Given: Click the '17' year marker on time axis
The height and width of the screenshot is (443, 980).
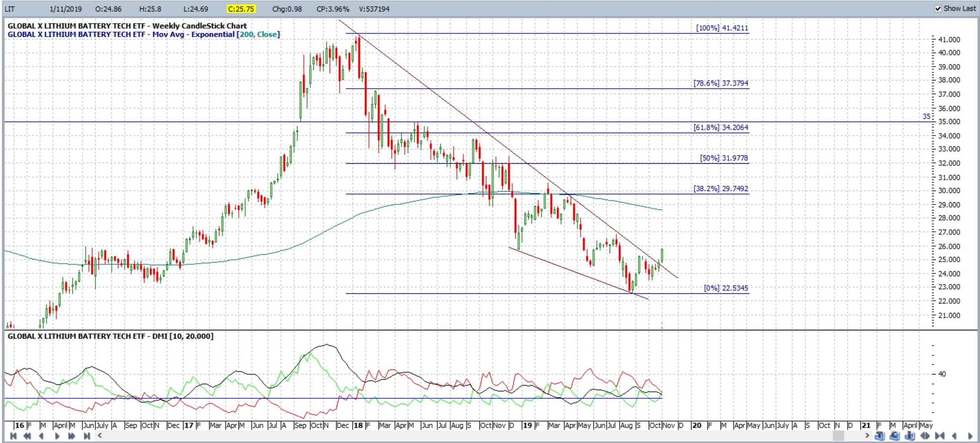Looking at the screenshot, I should coord(189,425).
